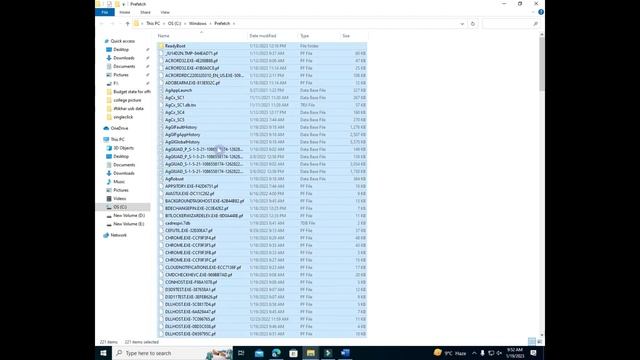Select OneDrive in navigation pane

(119, 128)
